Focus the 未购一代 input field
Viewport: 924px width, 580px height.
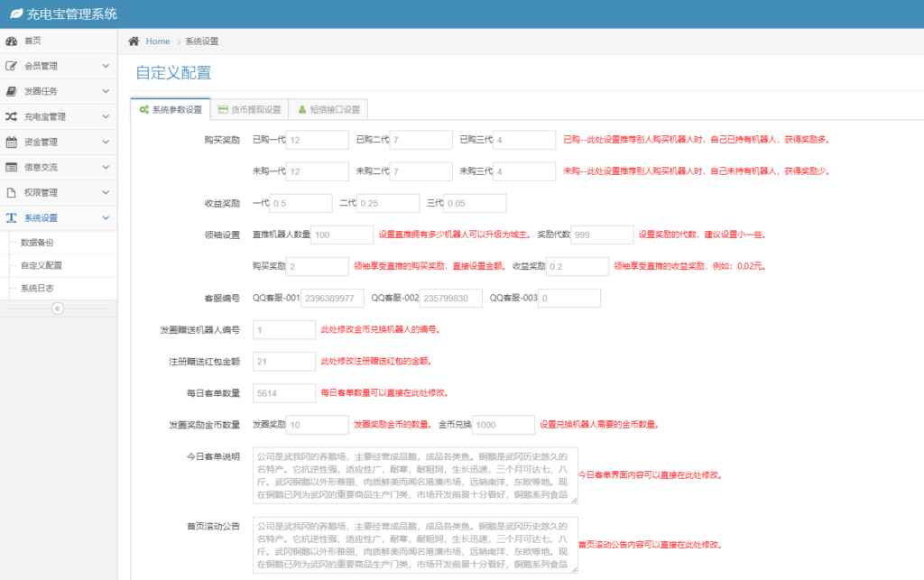click(317, 171)
